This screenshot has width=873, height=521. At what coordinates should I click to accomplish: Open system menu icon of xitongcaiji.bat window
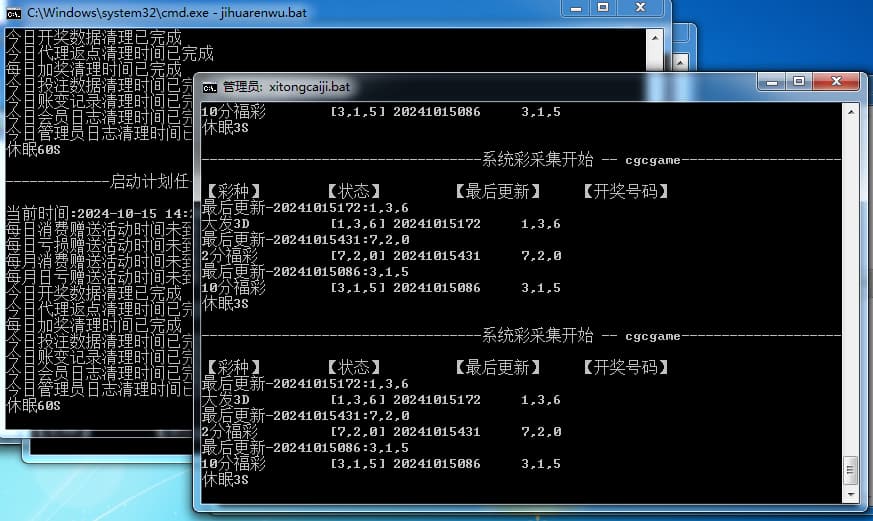tap(210, 86)
